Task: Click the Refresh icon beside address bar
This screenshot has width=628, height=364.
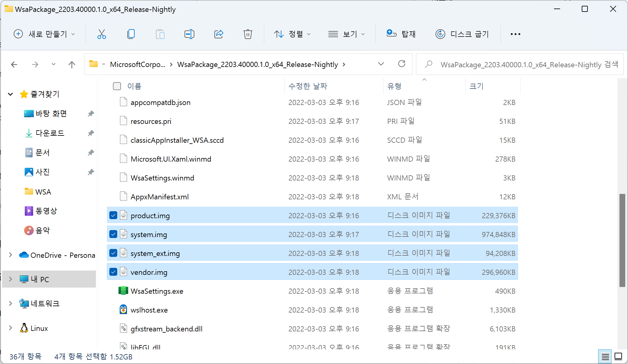Action: click(402, 64)
